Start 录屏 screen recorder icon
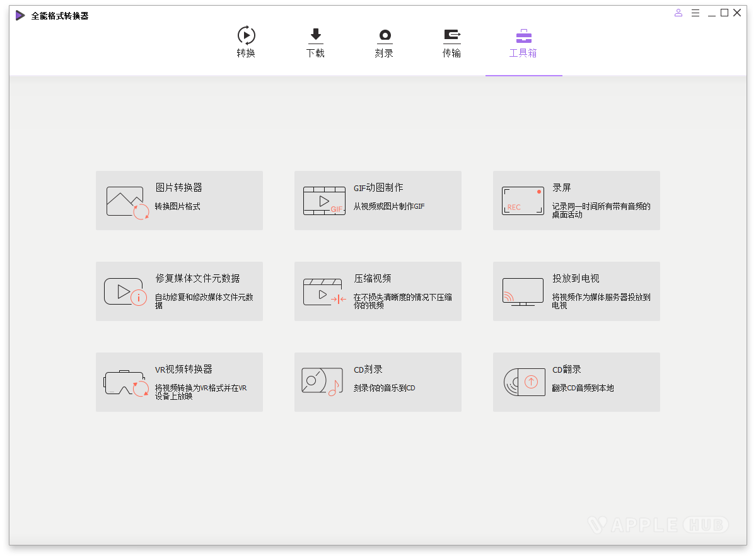 tap(522, 200)
